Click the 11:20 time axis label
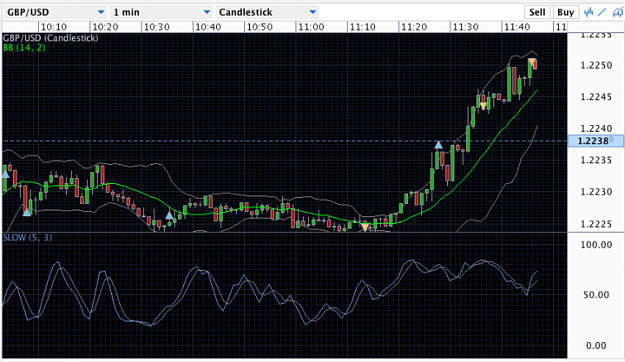Viewport: 625px width, 362px height. pos(414,27)
